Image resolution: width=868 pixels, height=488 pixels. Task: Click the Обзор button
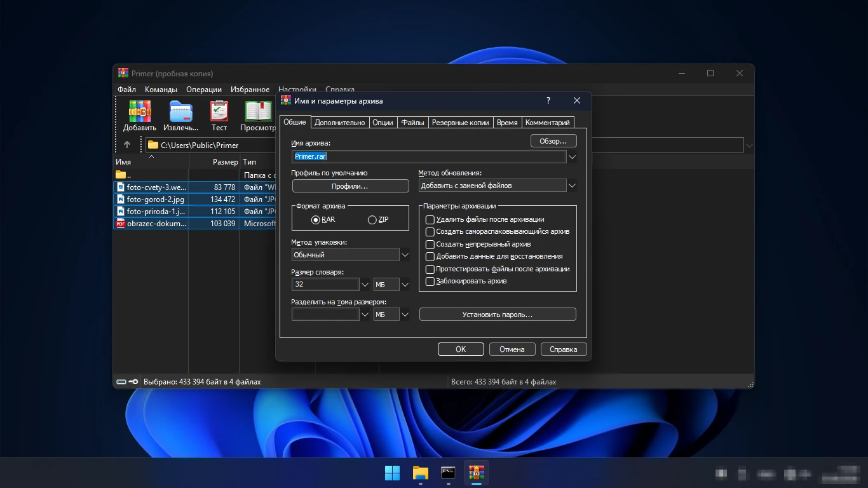553,141
